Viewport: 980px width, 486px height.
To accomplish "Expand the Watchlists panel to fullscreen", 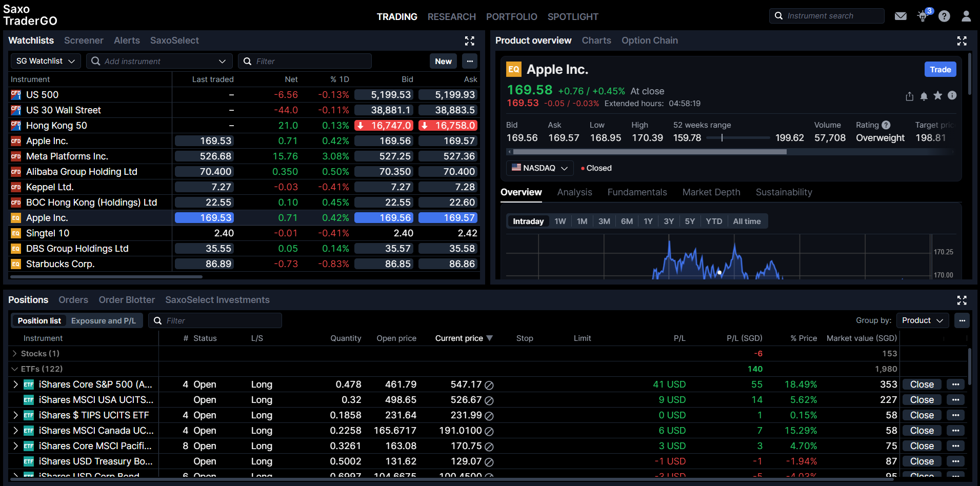I will 470,41.
